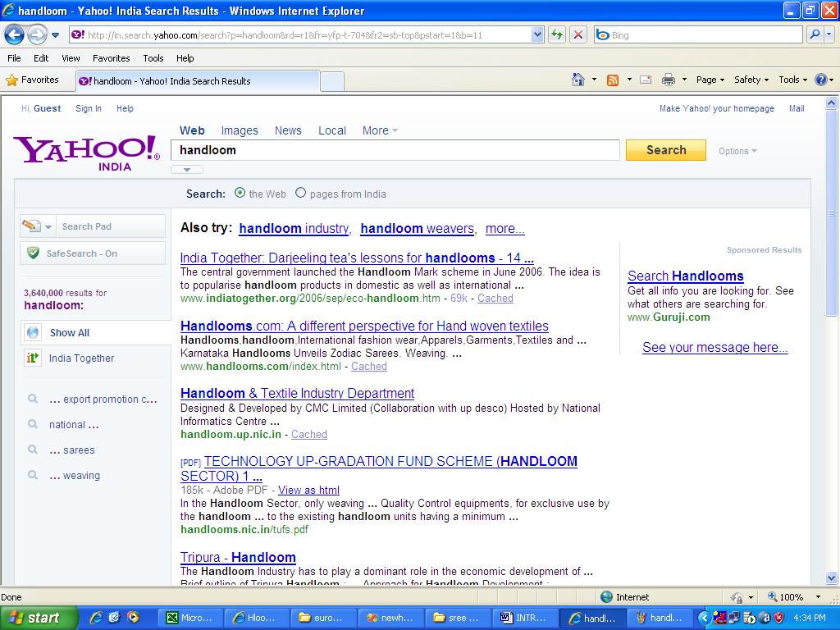Open the address bar history dropdown
840x630 pixels.
(x=537, y=34)
